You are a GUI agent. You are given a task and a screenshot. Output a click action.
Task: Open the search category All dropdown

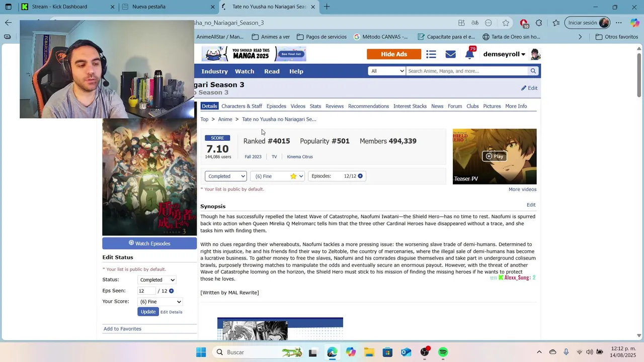point(386,71)
